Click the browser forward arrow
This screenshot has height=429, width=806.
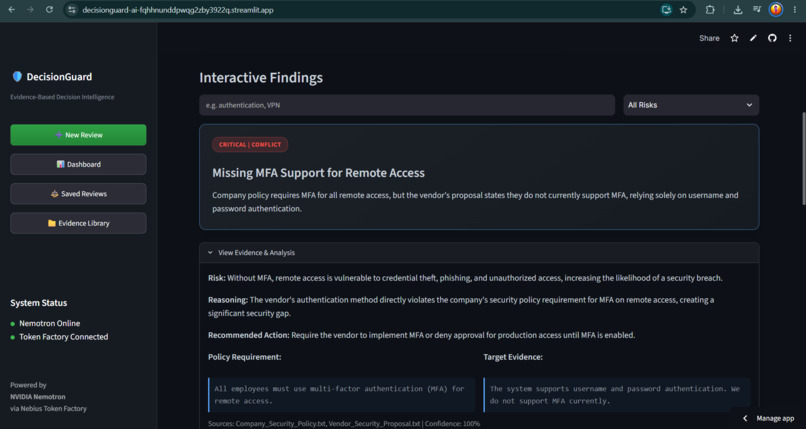(30, 10)
